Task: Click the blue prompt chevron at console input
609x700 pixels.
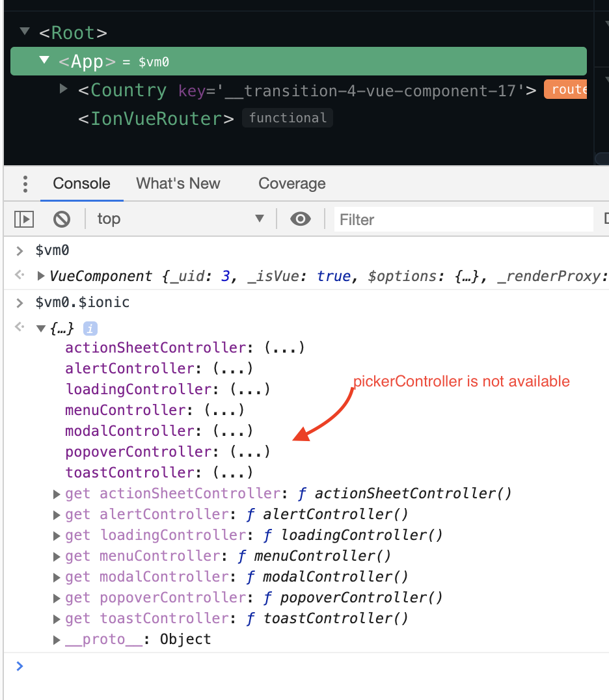Action: pyautogui.click(x=18, y=666)
